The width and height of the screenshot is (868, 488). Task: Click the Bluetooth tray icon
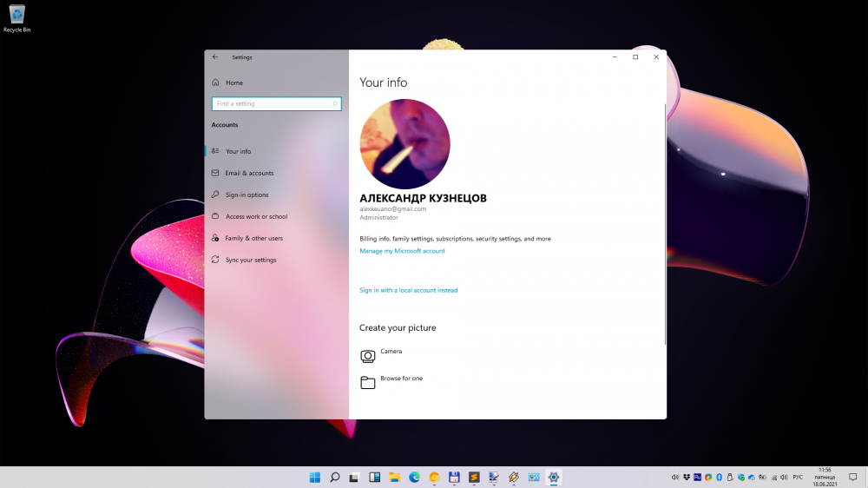tap(719, 477)
